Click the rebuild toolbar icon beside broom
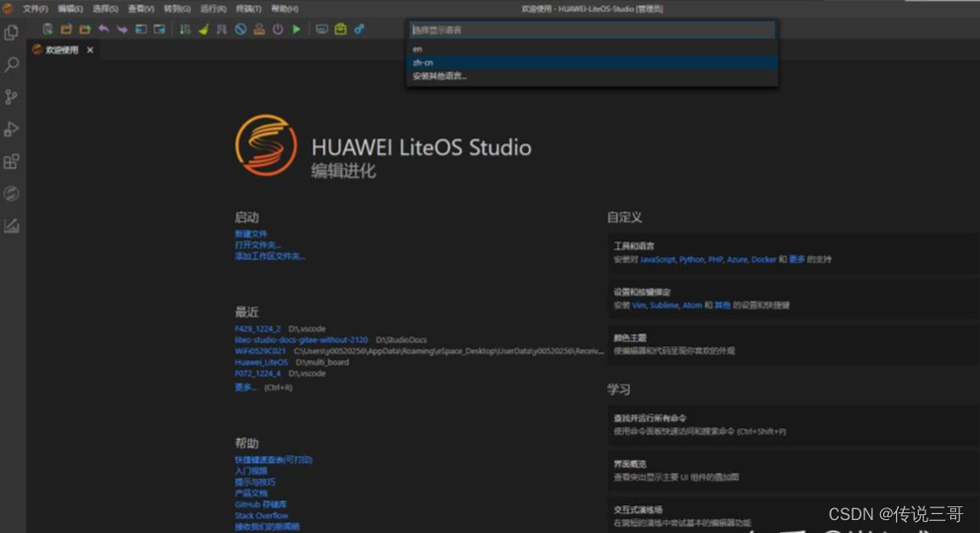Image resolution: width=980 pixels, height=533 pixels. click(222, 29)
